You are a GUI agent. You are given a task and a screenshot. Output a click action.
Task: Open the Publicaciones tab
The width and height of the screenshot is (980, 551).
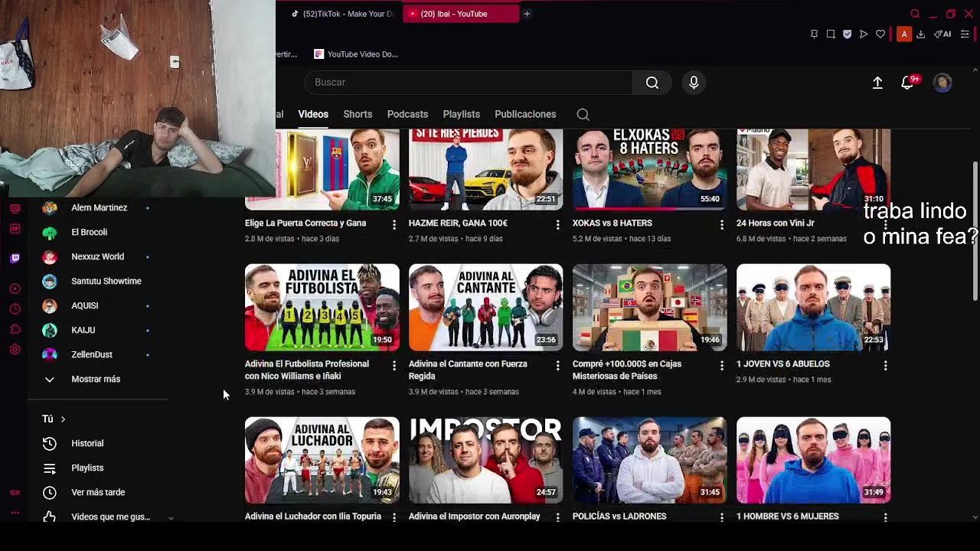[525, 114]
